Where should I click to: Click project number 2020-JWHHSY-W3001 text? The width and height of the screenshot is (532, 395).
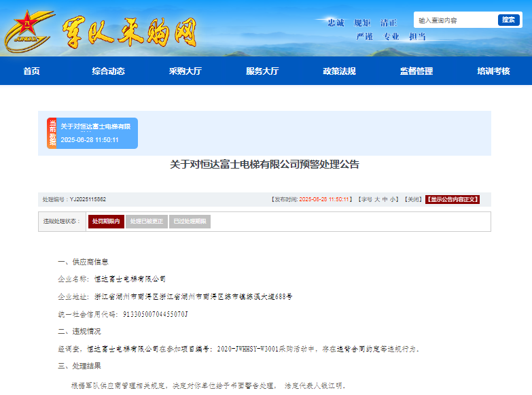[x=248, y=349]
